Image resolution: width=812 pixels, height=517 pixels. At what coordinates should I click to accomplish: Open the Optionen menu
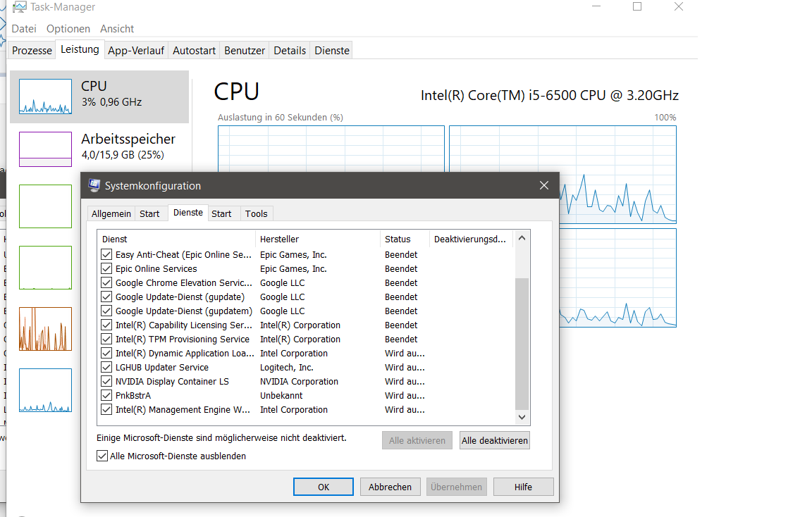[x=68, y=28]
